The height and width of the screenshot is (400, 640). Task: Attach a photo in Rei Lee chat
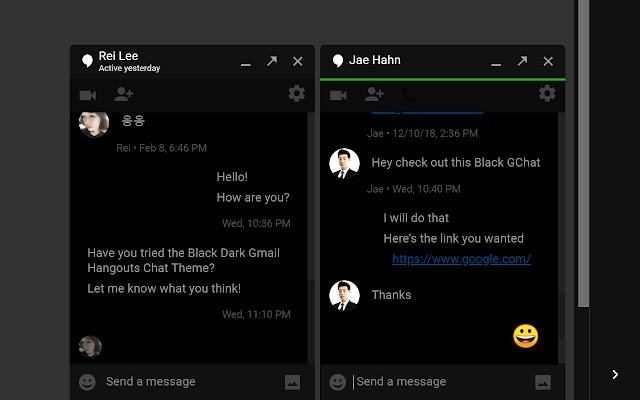tap(292, 382)
